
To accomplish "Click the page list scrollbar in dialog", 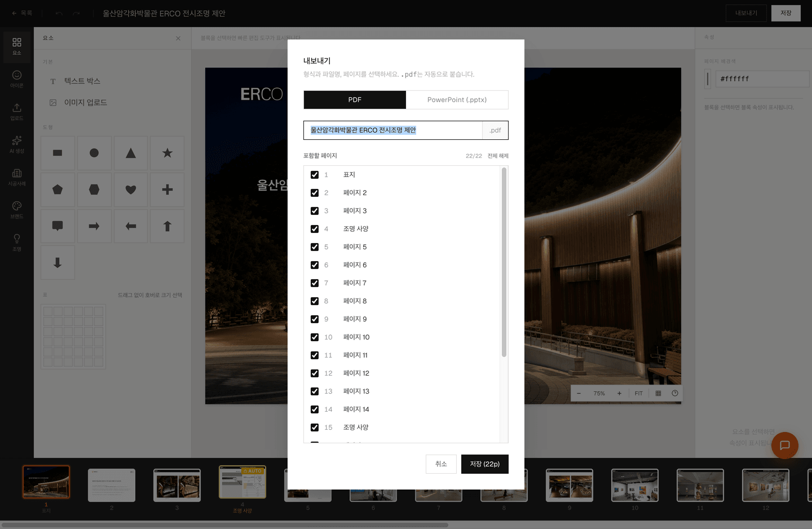I will (x=504, y=262).
